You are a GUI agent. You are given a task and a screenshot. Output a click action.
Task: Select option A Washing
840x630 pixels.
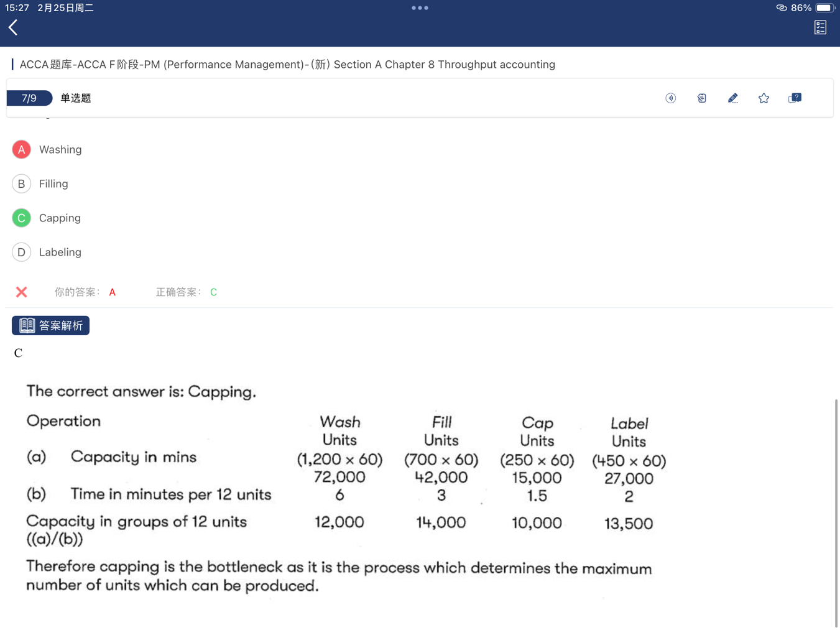tap(21, 149)
